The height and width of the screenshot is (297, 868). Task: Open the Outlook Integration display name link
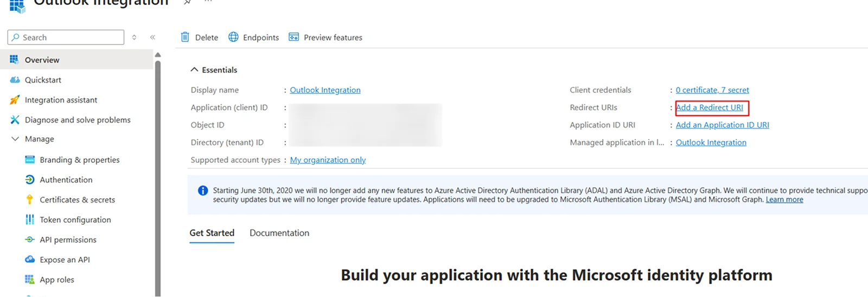325,90
